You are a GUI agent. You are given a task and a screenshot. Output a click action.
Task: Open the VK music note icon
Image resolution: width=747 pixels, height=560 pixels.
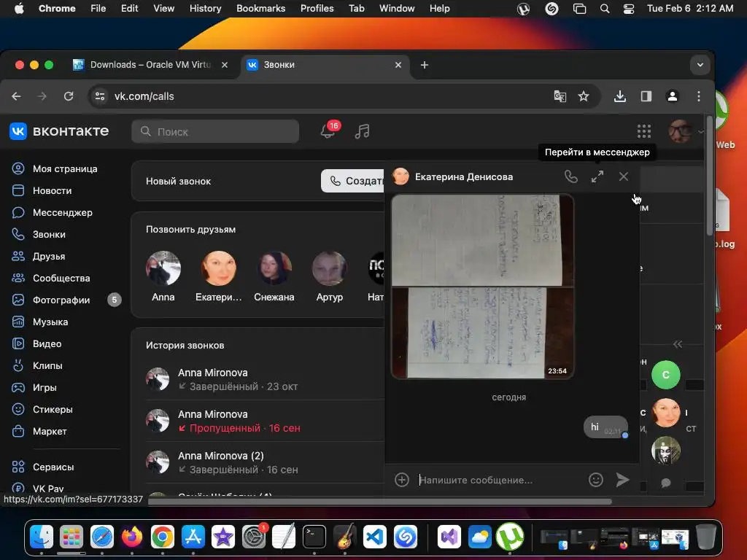tap(362, 131)
